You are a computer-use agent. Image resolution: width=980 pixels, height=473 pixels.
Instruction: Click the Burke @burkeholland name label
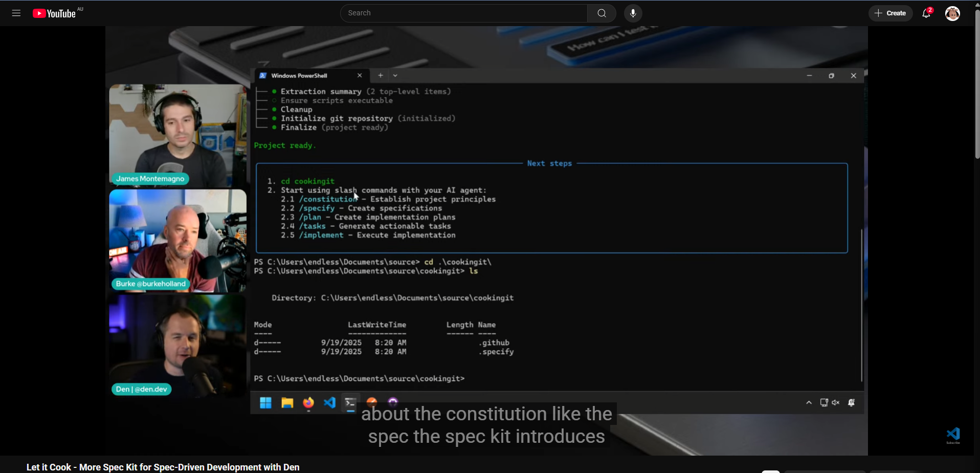point(151,284)
